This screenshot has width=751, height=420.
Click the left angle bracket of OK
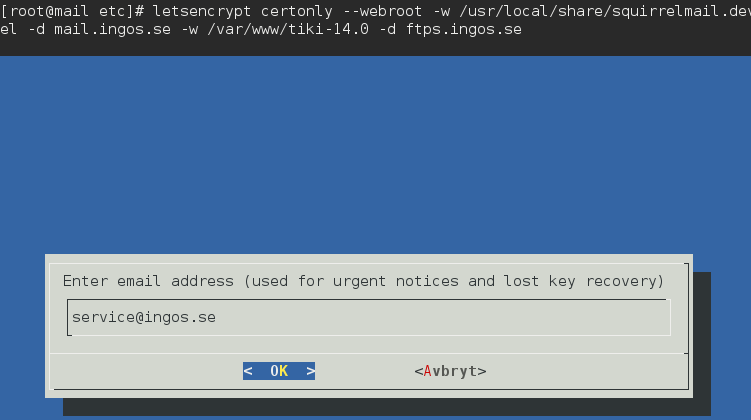pyautogui.click(x=248, y=371)
